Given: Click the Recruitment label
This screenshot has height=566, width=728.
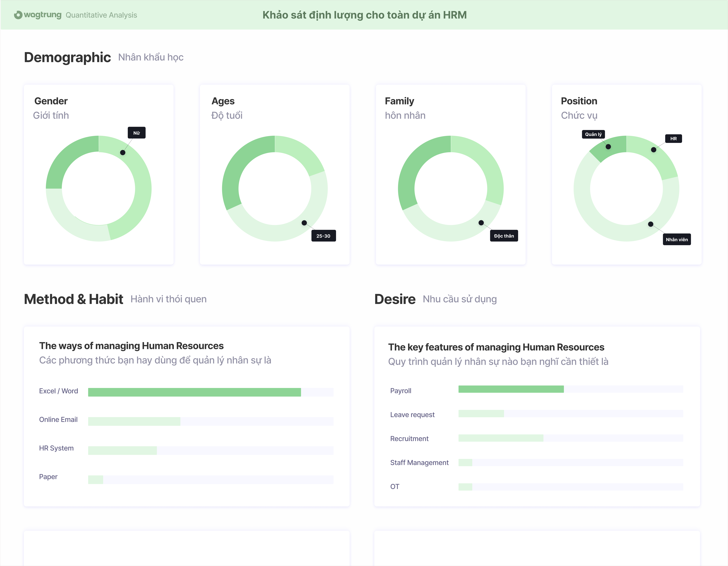Looking at the screenshot, I should [x=409, y=439].
